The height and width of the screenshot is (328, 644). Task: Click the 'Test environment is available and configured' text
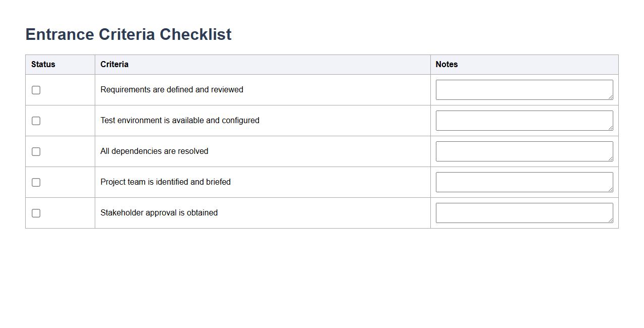pos(180,121)
